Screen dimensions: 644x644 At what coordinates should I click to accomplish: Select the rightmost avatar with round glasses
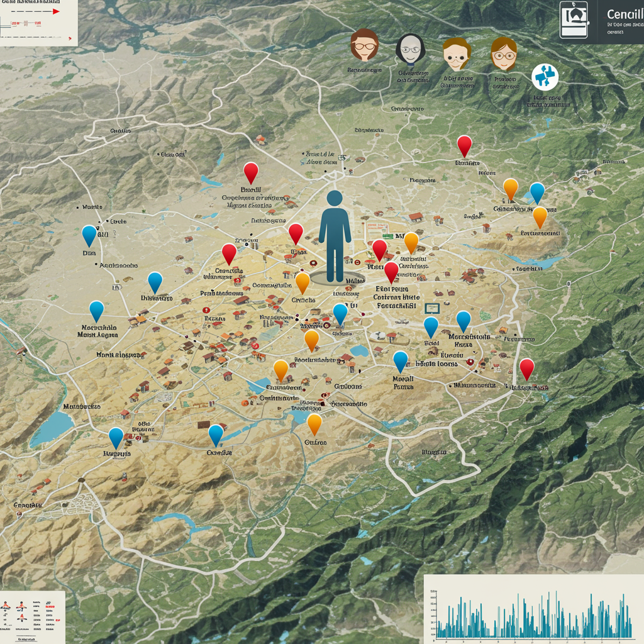(x=503, y=53)
